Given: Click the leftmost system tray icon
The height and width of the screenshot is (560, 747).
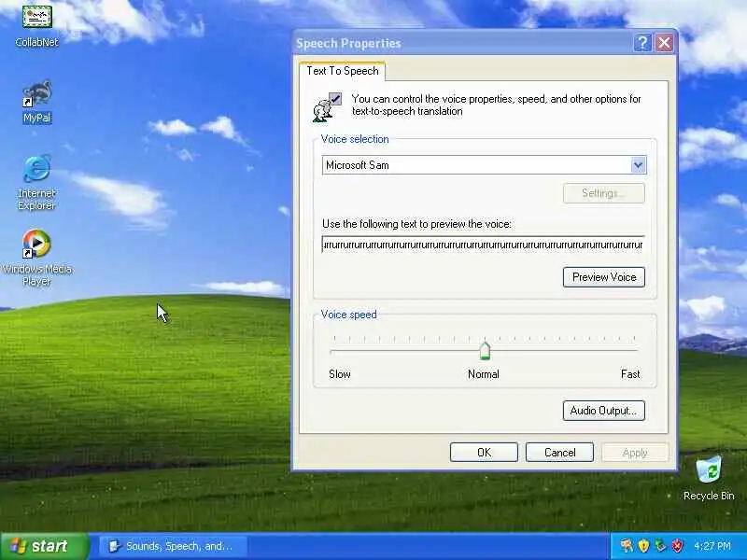Looking at the screenshot, I should [627, 545].
